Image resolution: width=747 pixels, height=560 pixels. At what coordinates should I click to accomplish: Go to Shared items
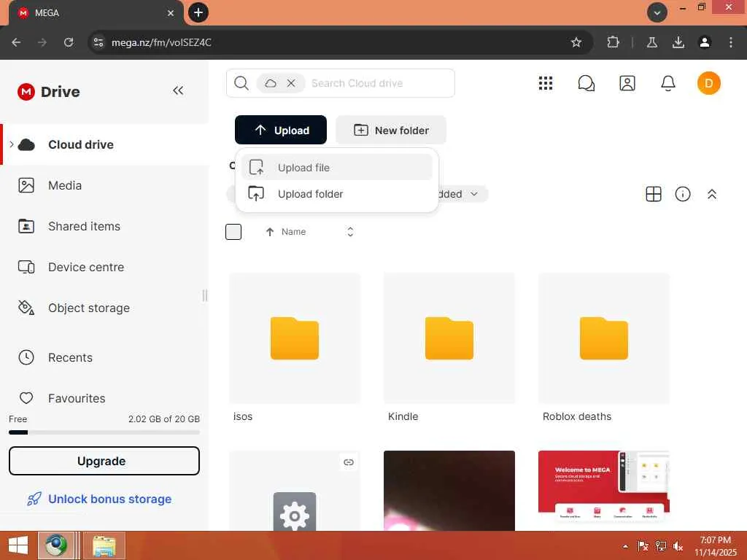coord(84,226)
